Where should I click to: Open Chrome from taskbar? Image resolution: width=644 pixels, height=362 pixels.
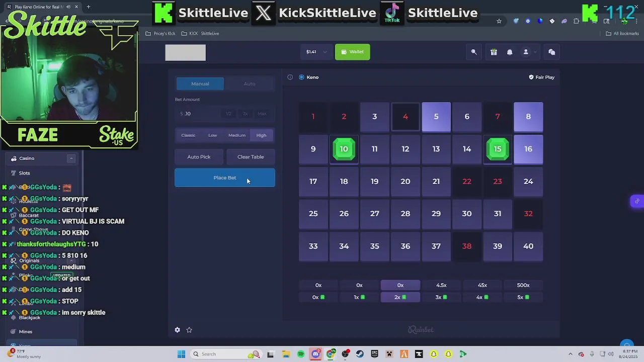point(331,354)
